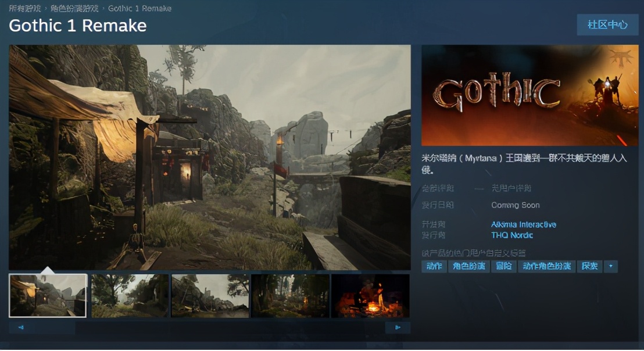Screen dimensions: 644x351
Task: Go to the 所有游戏 breadcrumb
Action: 24,8
